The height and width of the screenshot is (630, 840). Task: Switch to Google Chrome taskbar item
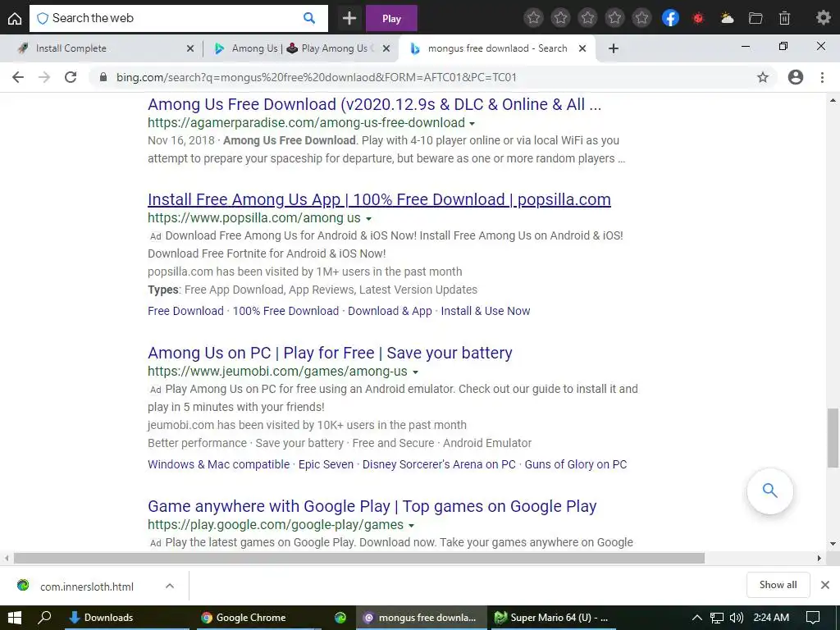coord(258,617)
